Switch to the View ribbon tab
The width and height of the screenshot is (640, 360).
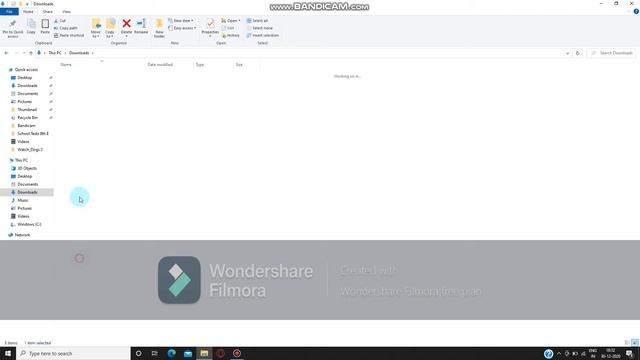[66, 11]
